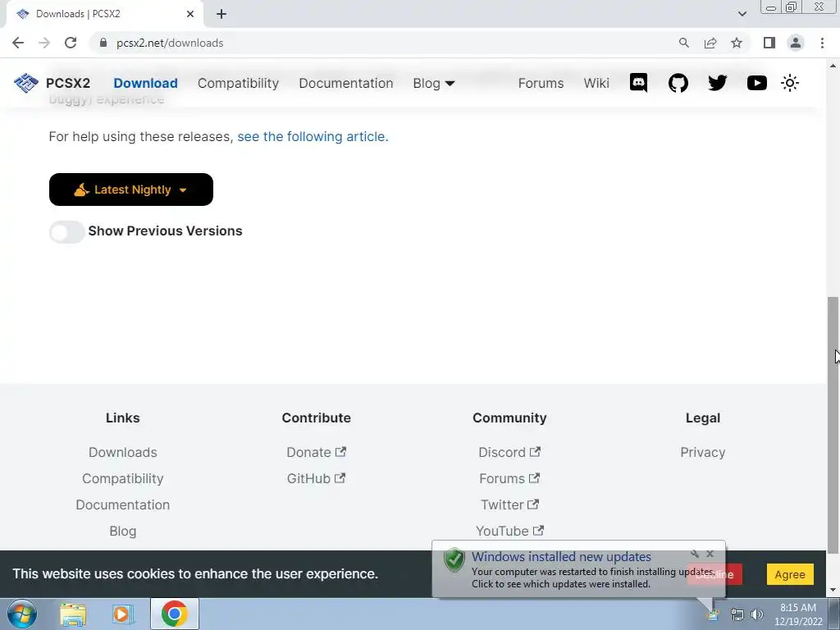Open the footer Discord link
This screenshot has height=630, width=840.
click(x=509, y=452)
